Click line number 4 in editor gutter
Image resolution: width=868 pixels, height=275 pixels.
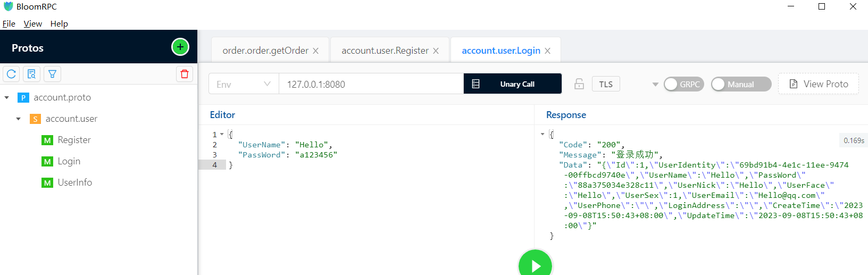point(215,165)
